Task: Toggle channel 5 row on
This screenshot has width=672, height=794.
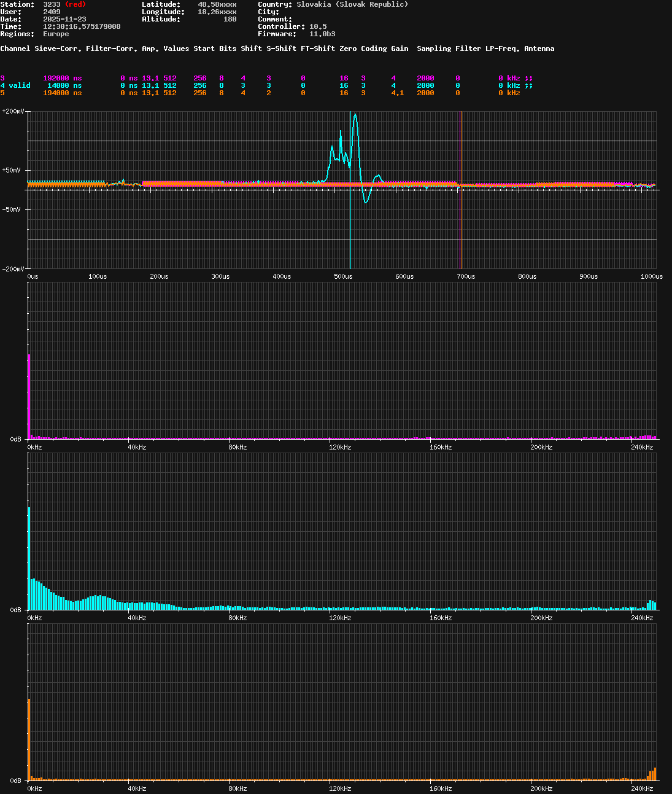Action: point(2,93)
